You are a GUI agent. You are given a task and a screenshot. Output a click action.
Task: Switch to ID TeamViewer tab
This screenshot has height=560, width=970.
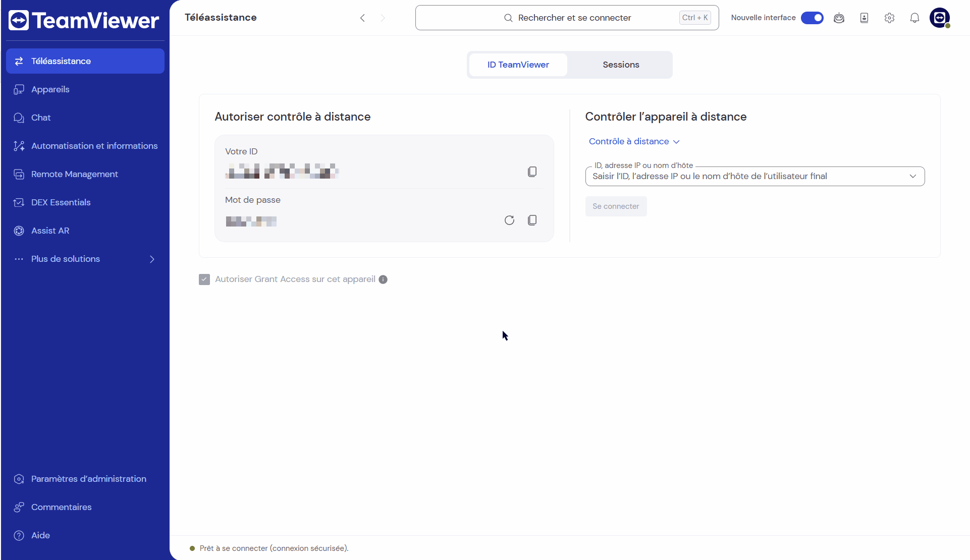coord(518,65)
